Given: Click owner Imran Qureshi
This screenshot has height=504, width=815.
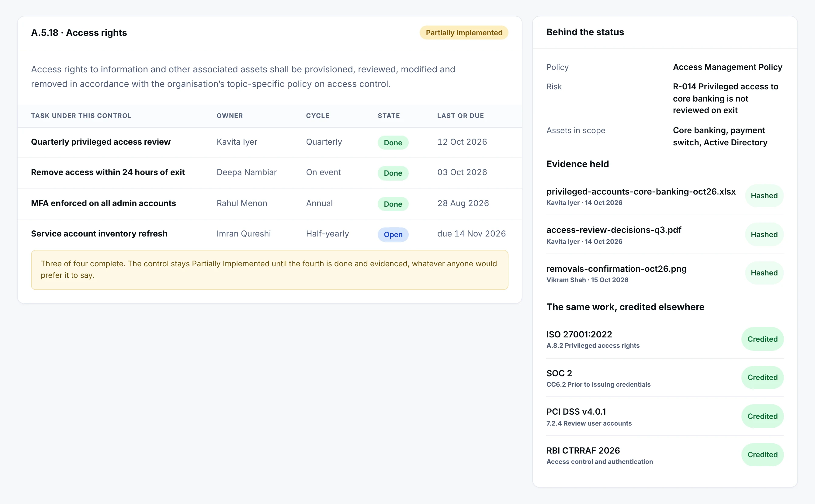Looking at the screenshot, I should [243, 234].
